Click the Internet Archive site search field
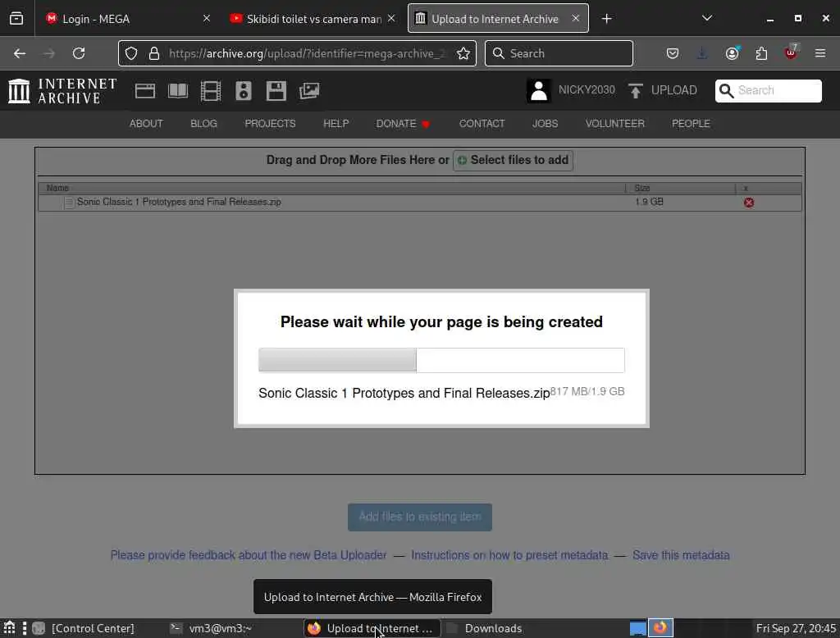The height and width of the screenshot is (638, 840). pos(768,90)
